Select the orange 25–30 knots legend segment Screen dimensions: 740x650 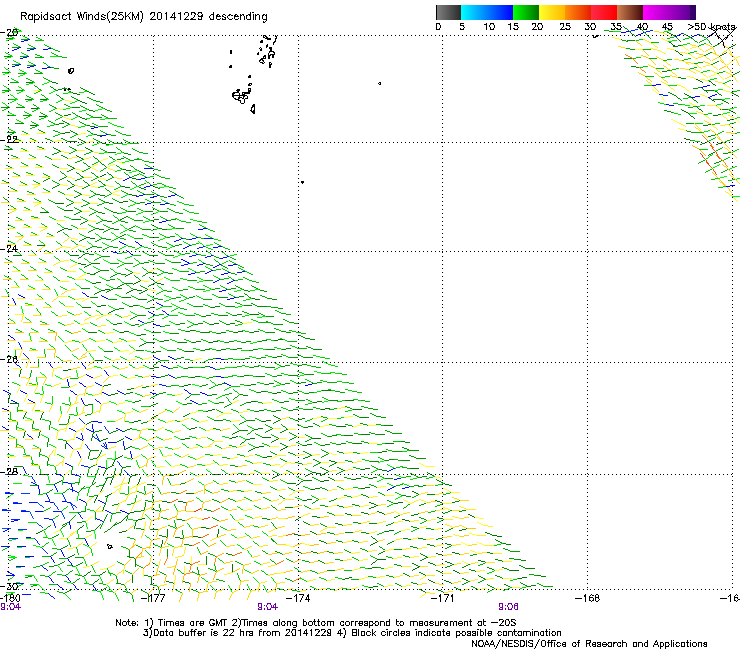click(x=578, y=12)
